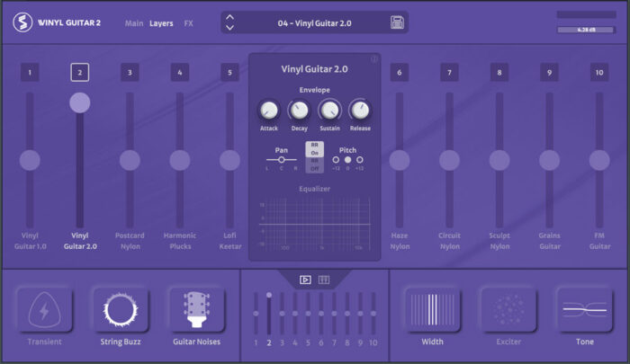The height and width of the screenshot is (364, 630).
Task: Show the play view icon in the center tab
Action: (305, 280)
